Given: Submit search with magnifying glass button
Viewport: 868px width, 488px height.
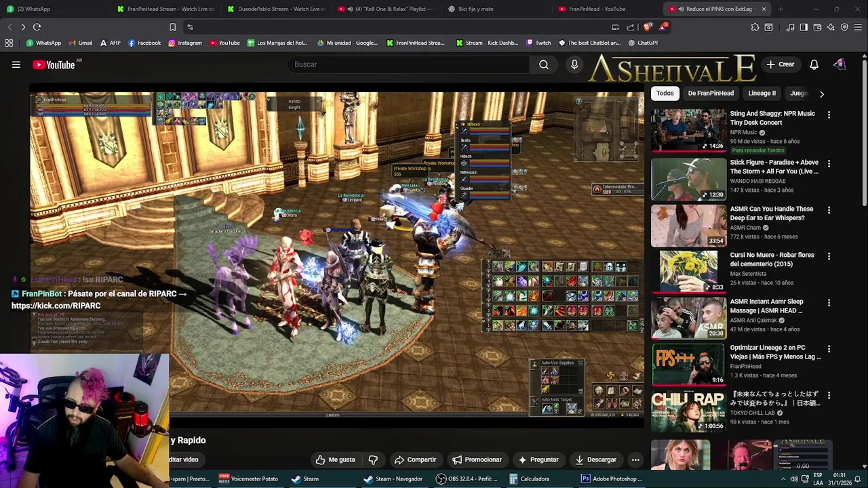Looking at the screenshot, I should coord(544,64).
